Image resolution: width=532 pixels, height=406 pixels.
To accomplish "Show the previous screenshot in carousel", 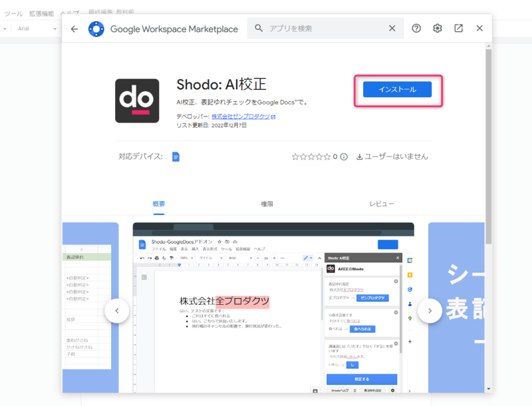I will click(117, 311).
